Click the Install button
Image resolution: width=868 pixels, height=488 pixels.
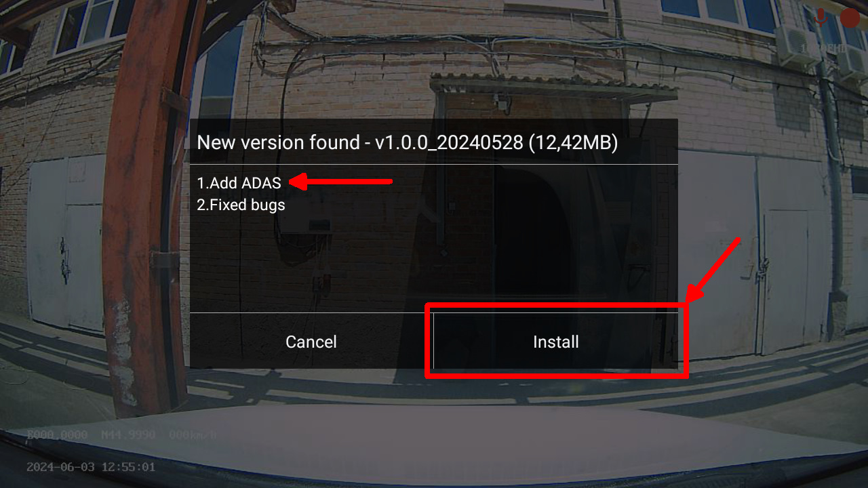[556, 342]
